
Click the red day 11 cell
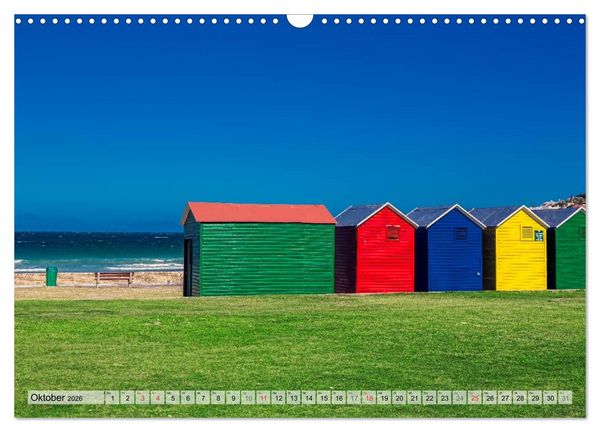point(263,398)
